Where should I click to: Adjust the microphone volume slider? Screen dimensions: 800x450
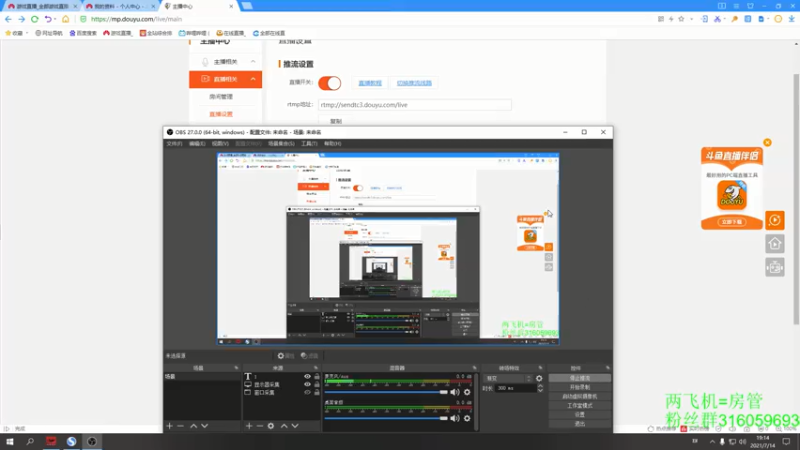tap(386, 392)
